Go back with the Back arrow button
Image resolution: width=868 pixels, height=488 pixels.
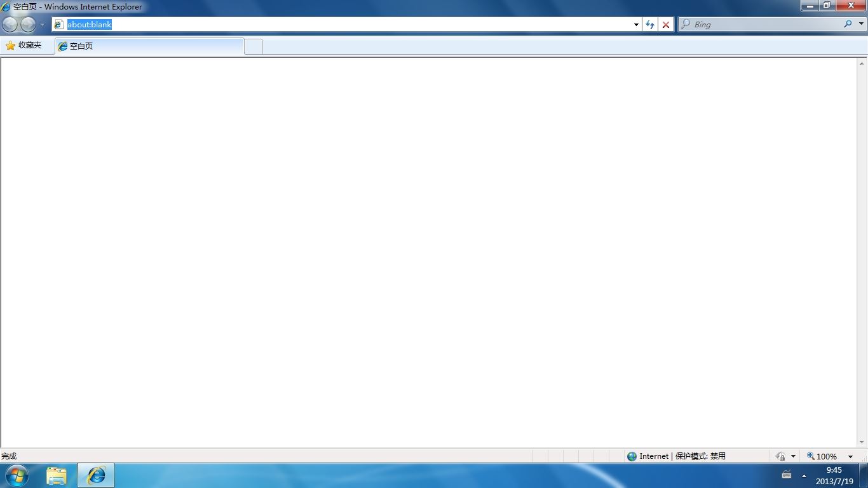(x=10, y=25)
